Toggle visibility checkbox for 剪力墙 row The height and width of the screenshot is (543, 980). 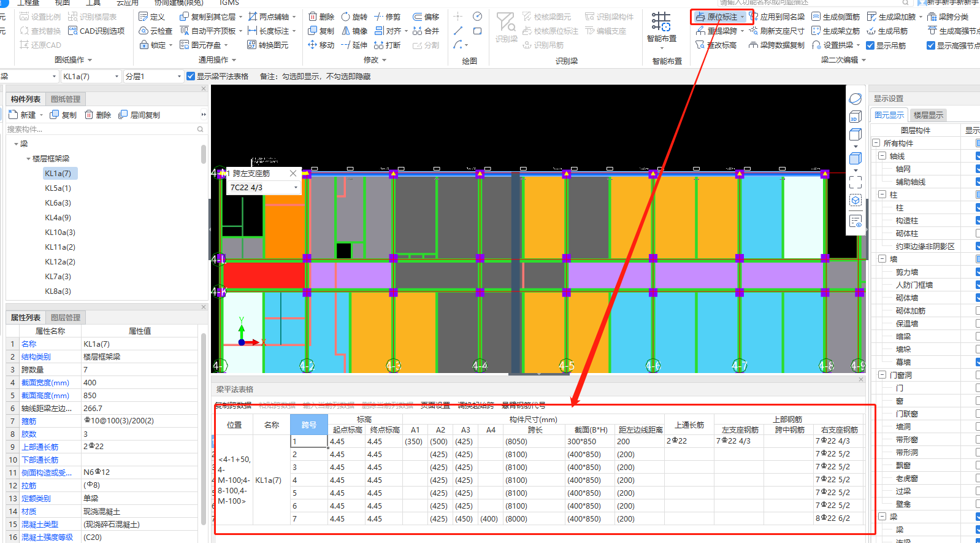(978, 272)
